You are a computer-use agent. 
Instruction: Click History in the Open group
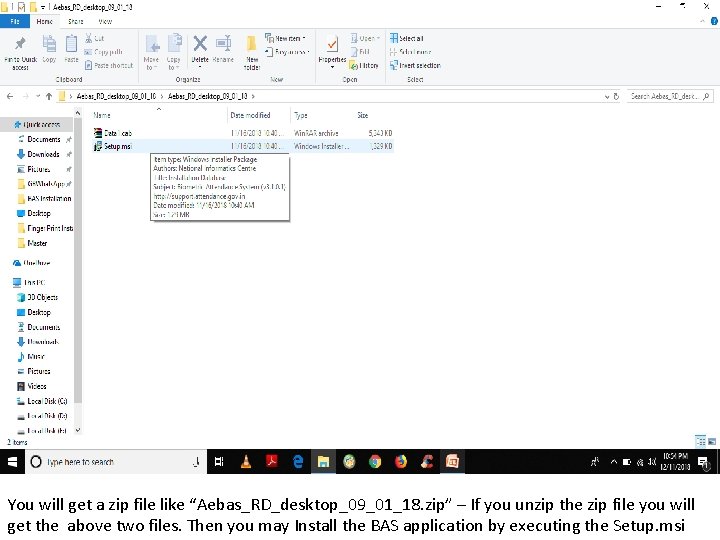tap(364, 66)
